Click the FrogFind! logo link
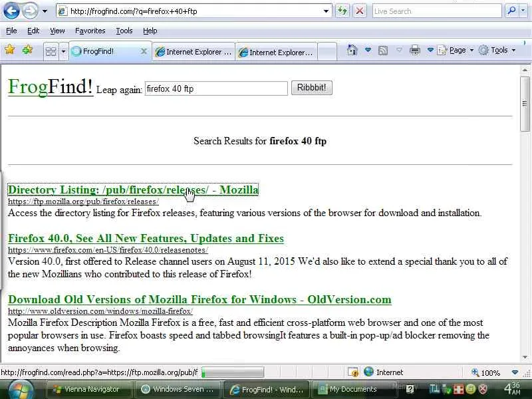Viewport: 532px width, 399px height. point(51,86)
